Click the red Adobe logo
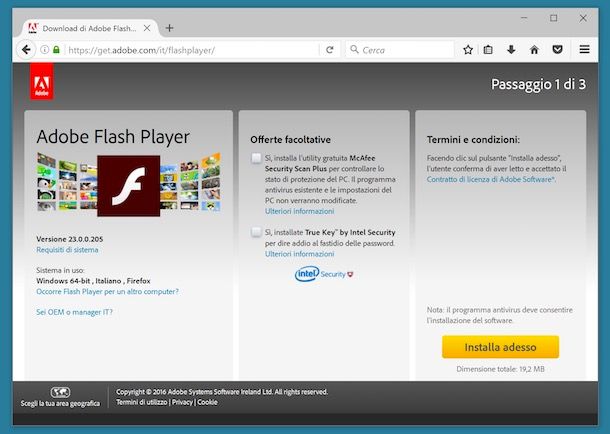Viewport: 610px width, 434px height. coord(42,82)
